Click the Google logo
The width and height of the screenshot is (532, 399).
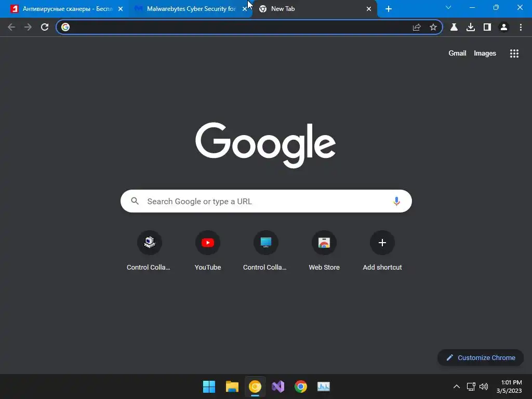(265, 145)
